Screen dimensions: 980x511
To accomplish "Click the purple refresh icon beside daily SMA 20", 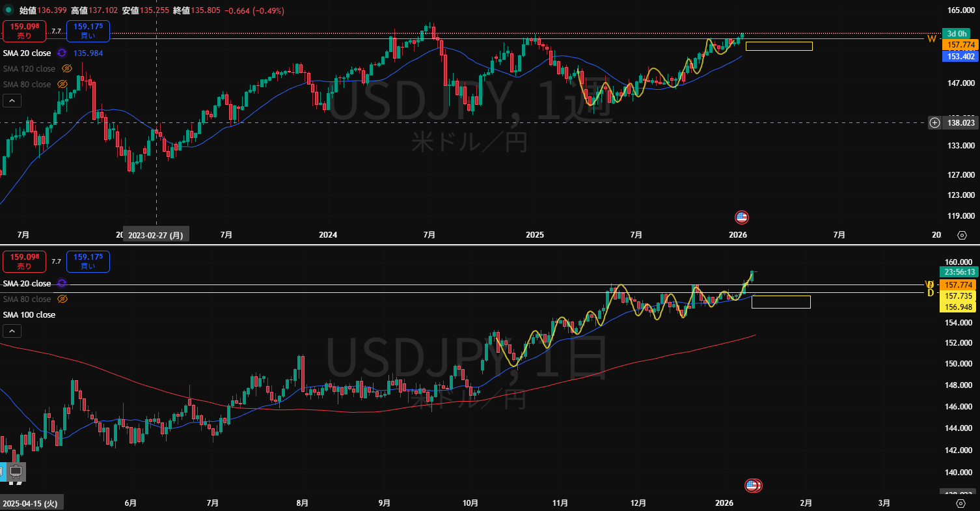I will pos(62,283).
